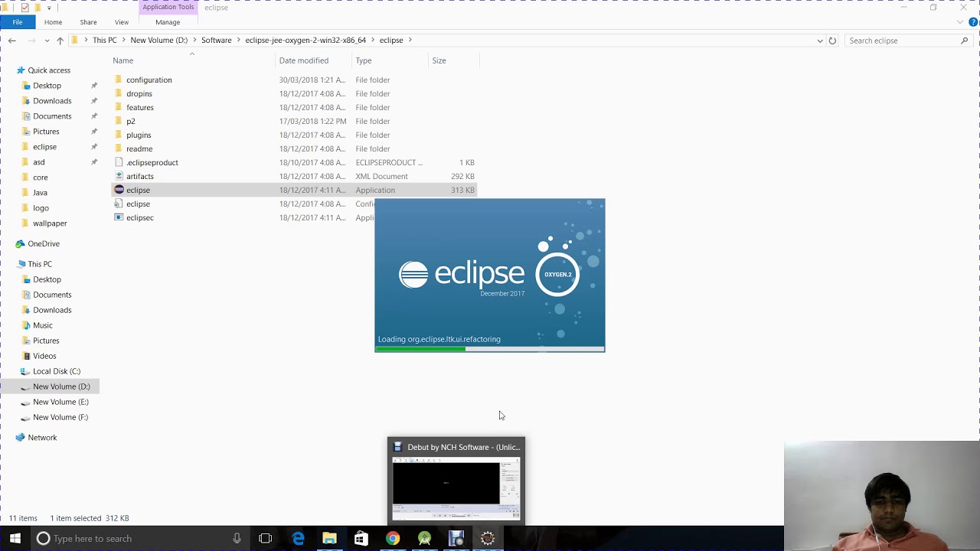The height and width of the screenshot is (551, 980).
Task: Open the Share ribbon tab
Action: 88,22
